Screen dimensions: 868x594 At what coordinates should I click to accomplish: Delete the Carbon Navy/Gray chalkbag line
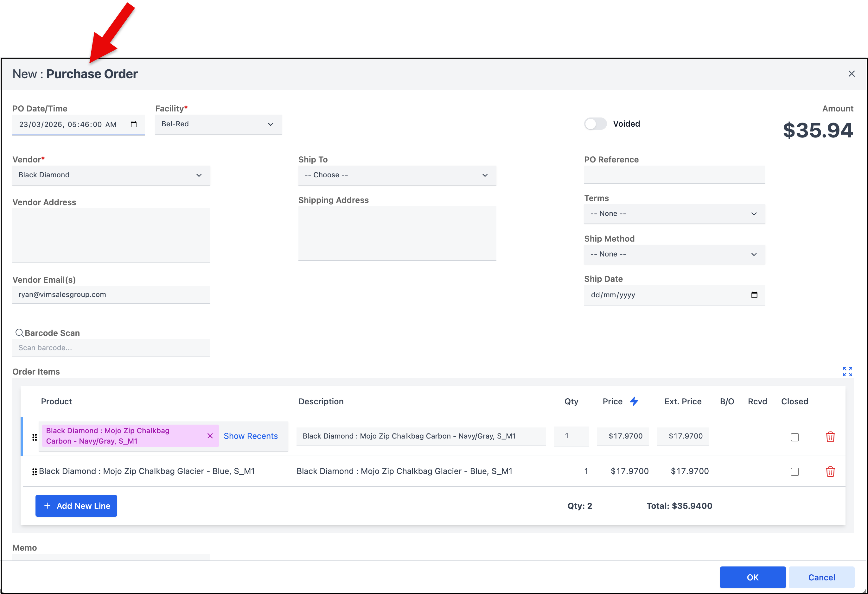pos(830,436)
